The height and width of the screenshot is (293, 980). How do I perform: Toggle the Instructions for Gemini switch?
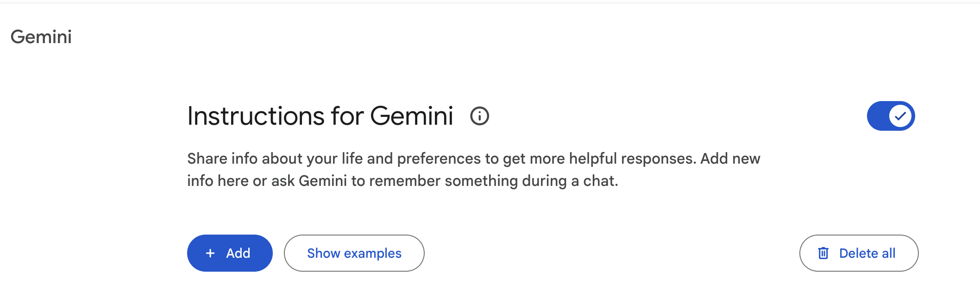pos(891,116)
